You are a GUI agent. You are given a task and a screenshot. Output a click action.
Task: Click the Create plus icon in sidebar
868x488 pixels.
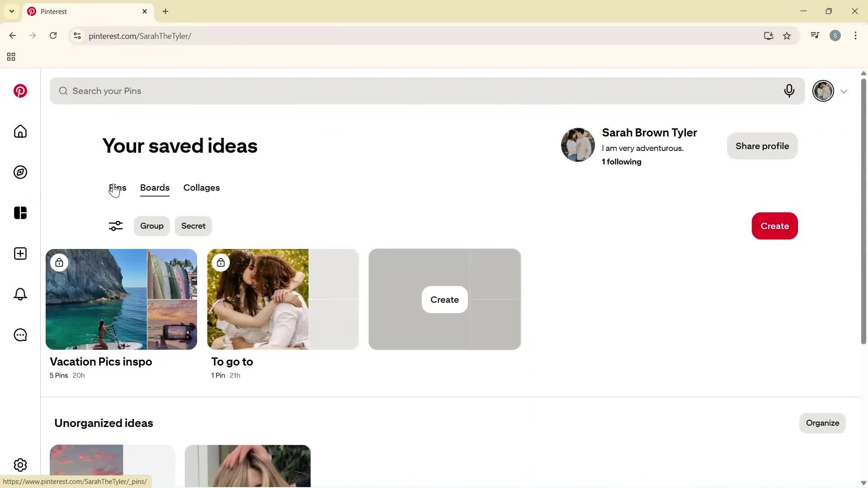[x=20, y=253]
